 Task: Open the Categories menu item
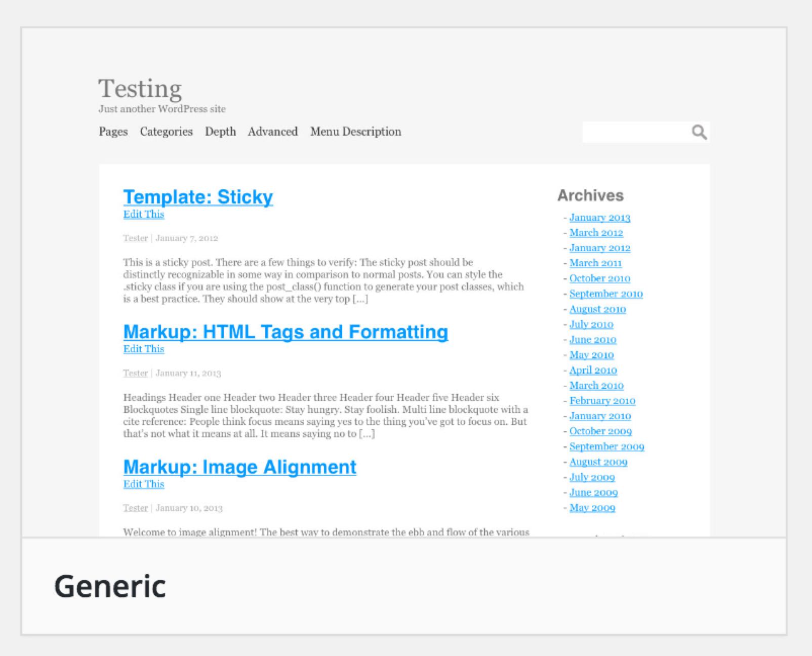tap(166, 132)
